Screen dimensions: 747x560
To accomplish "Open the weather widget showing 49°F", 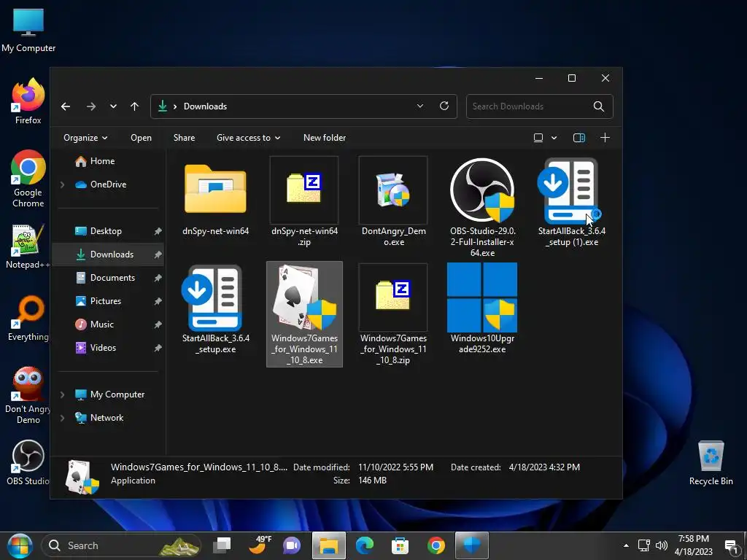I will point(260,545).
